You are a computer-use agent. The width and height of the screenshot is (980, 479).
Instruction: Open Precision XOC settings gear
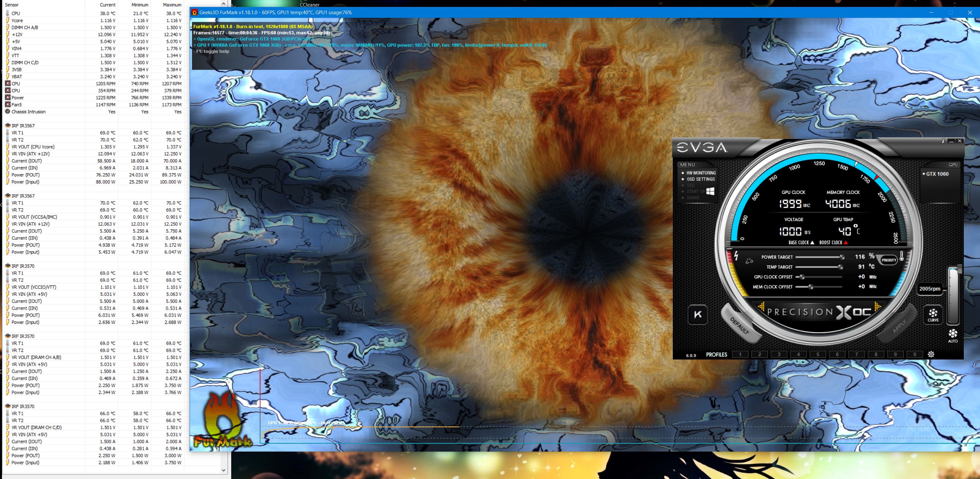click(x=931, y=354)
